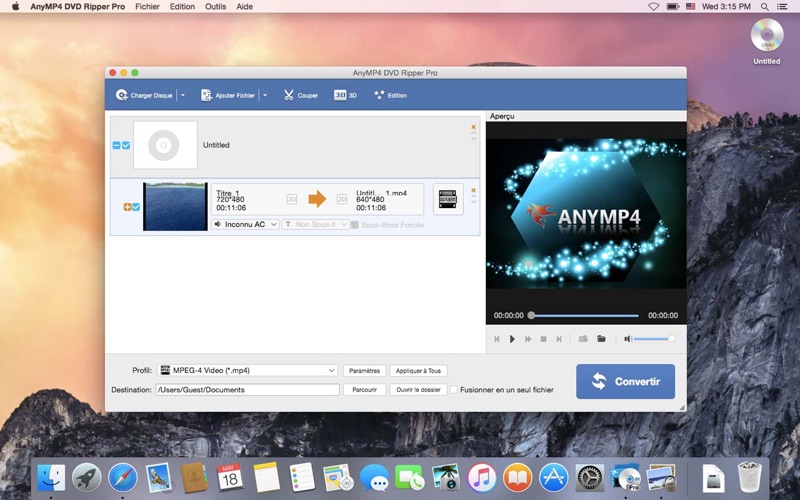Click the Untitled disc thumbnail
This screenshot has width=800, height=500.
click(165, 145)
